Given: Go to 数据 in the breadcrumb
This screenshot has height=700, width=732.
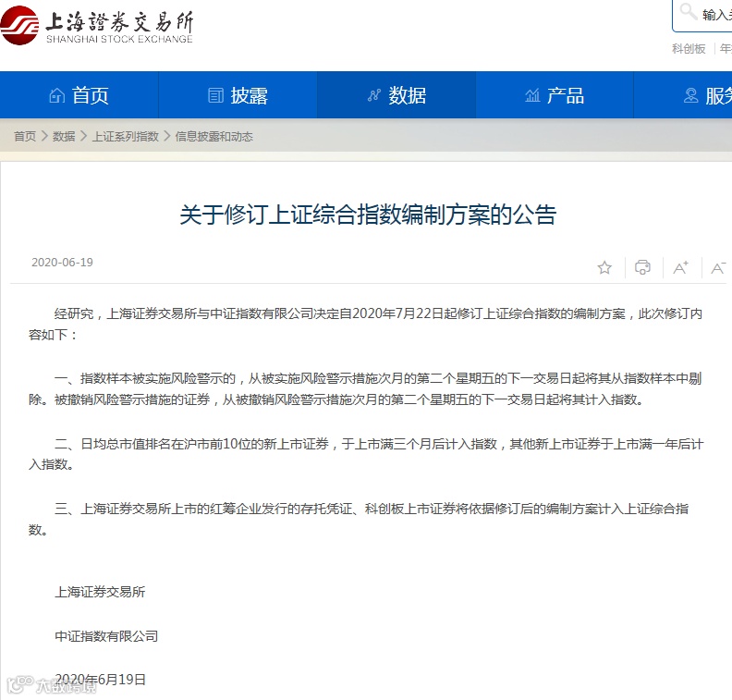Looking at the screenshot, I should click(64, 136).
